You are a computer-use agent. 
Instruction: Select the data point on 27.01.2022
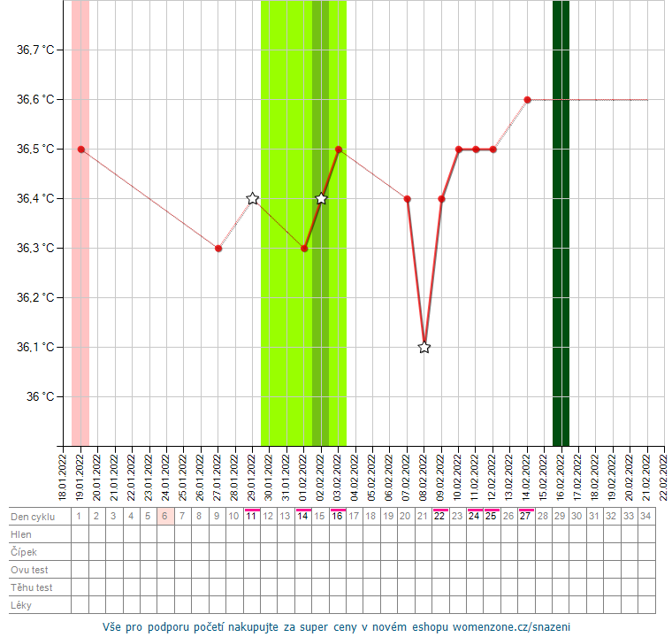[x=218, y=249]
